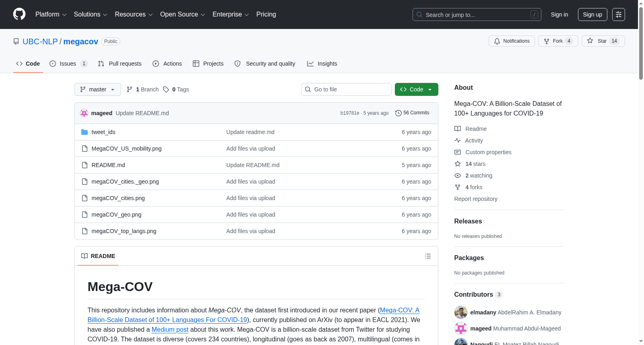Screen dimensions: 644x345
Task: Click the file icon beside README.md
Action: point(85,165)
